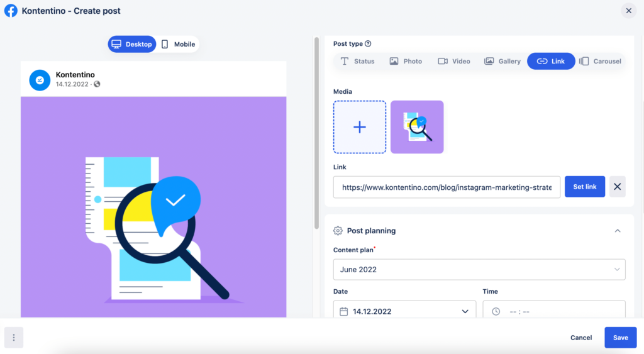Screen dimensions: 644x354
Task: Select the Link post type
Action: [551, 61]
